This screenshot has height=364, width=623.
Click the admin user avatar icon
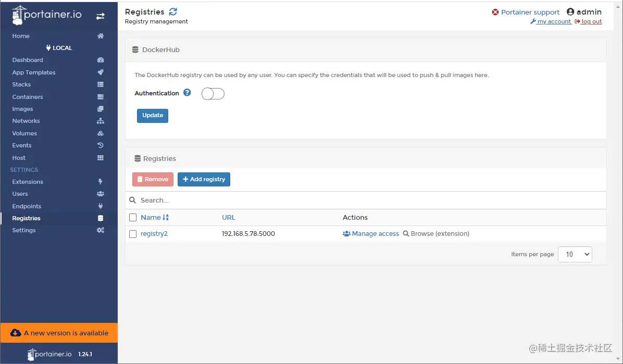570,12
